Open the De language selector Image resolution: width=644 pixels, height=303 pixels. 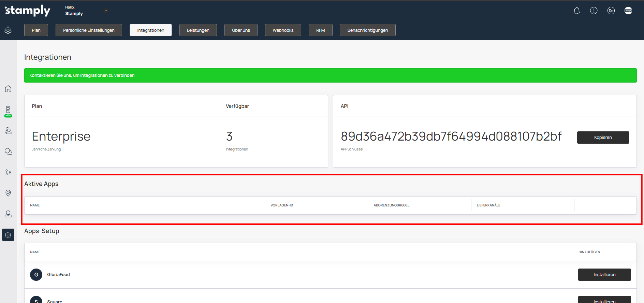point(611,11)
